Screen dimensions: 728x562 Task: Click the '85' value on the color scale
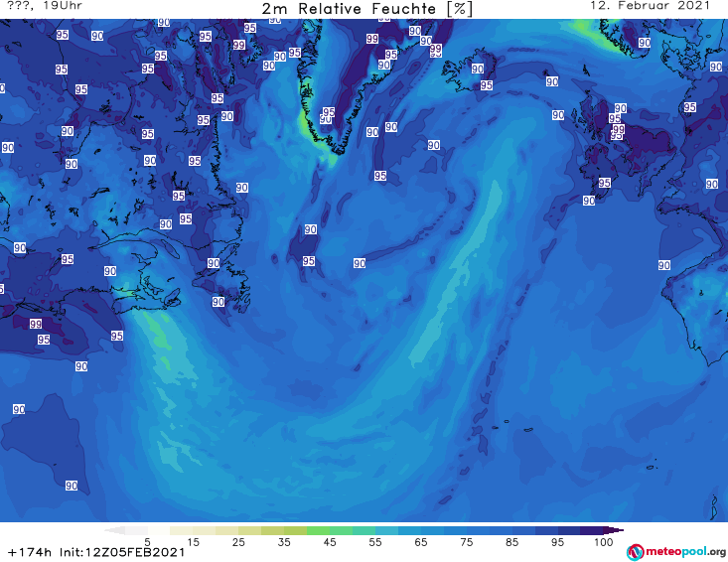(x=512, y=542)
